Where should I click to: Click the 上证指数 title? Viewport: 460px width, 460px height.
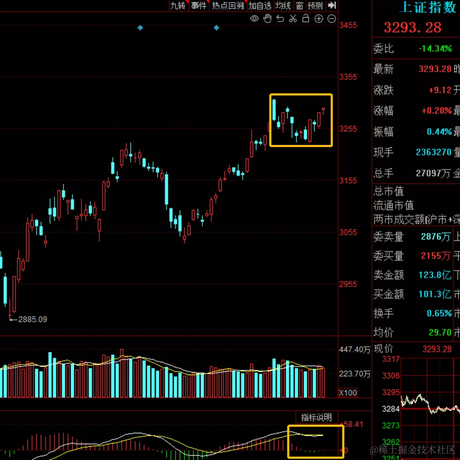pyautogui.click(x=428, y=7)
